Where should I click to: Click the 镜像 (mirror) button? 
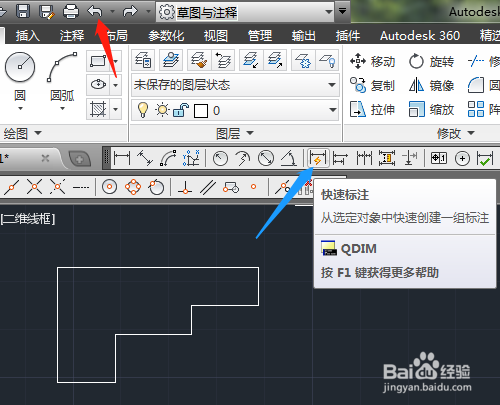tap(431, 85)
